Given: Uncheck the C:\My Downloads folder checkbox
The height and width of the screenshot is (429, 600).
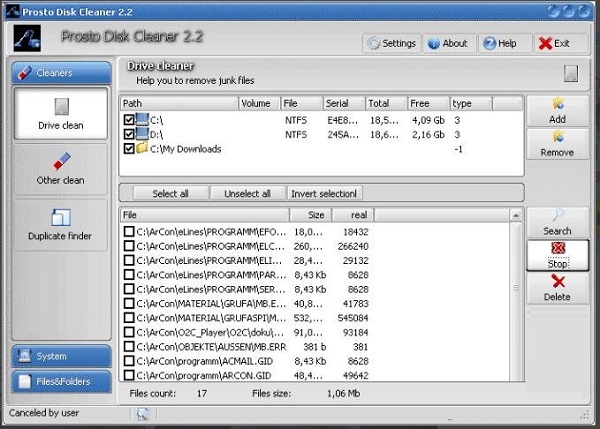Looking at the screenshot, I should coord(129,148).
